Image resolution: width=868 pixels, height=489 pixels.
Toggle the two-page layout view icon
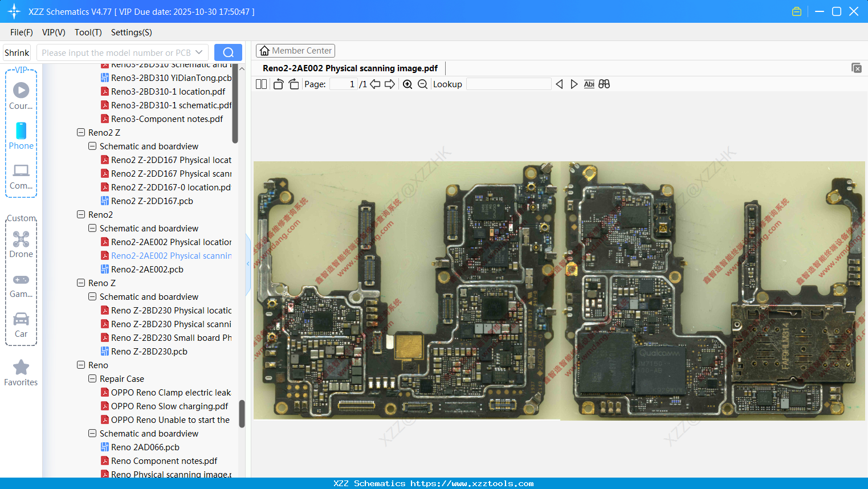(261, 84)
